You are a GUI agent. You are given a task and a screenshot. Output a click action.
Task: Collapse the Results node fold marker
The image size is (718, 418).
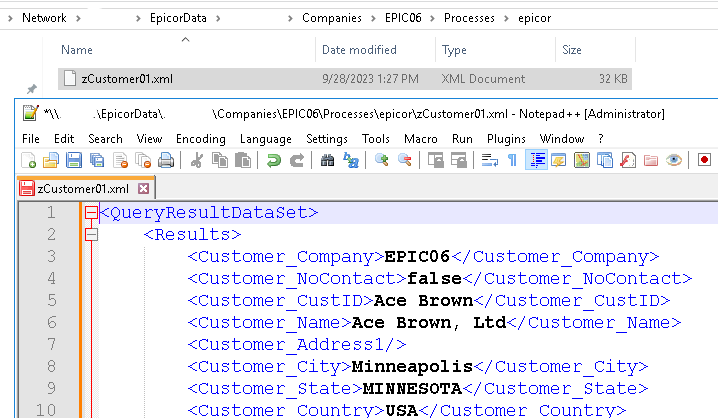coord(91,234)
